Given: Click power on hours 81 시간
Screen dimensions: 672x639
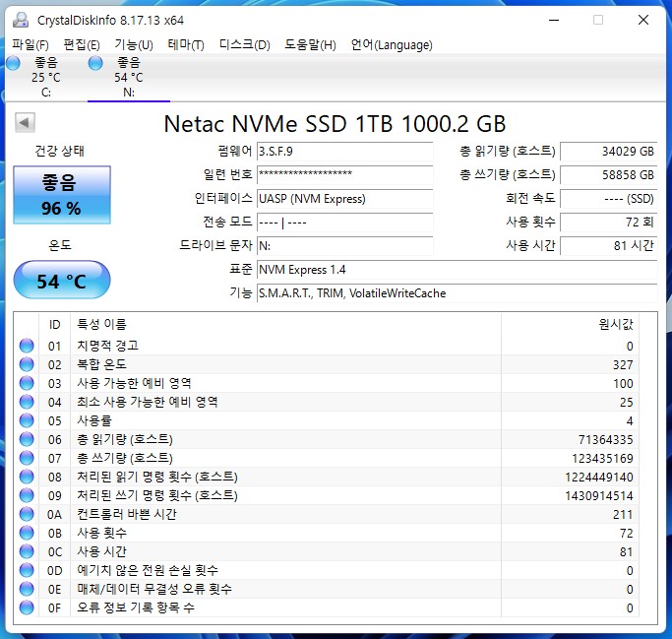Looking at the screenshot, I should (x=609, y=246).
